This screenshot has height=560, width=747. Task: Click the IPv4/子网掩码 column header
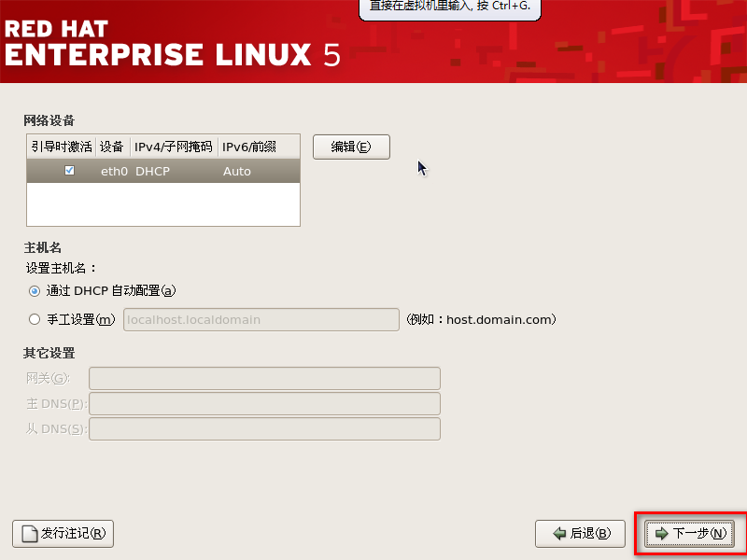(x=174, y=147)
